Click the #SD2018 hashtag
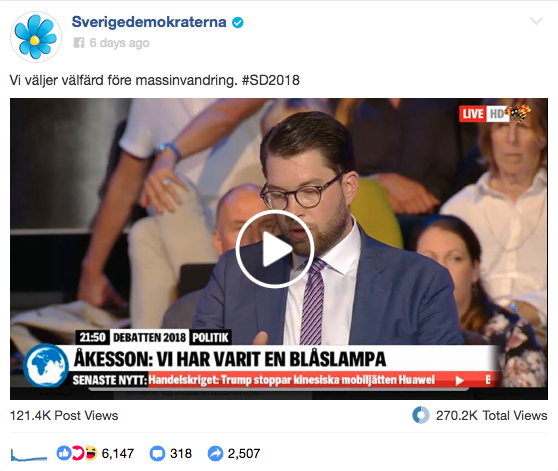This screenshot has width=558, height=471. (270, 80)
